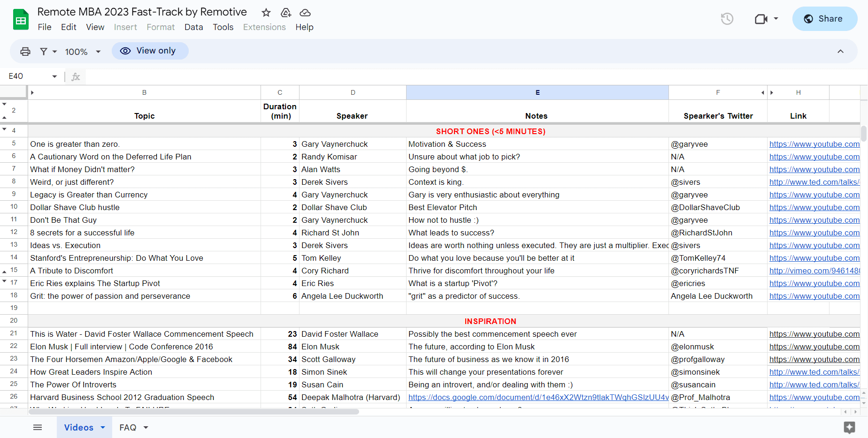Open the Data menu
This screenshot has width=868, height=438.
coord(193,27)
